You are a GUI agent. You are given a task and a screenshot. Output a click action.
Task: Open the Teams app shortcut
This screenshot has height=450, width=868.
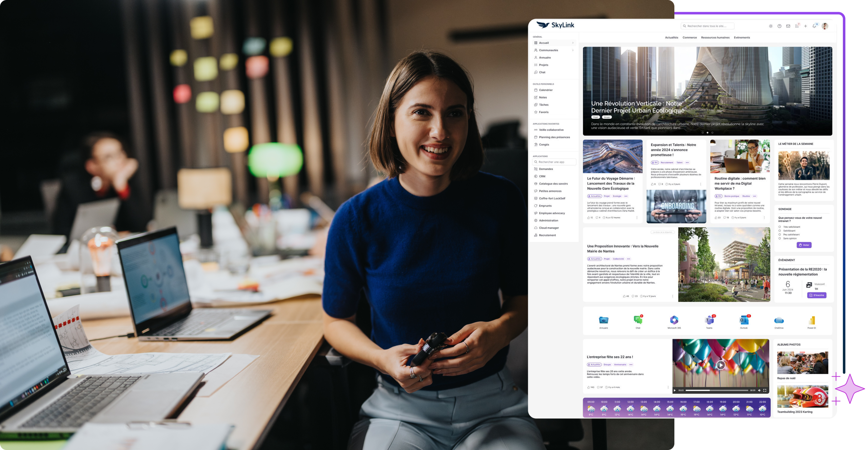coord(710,320)
